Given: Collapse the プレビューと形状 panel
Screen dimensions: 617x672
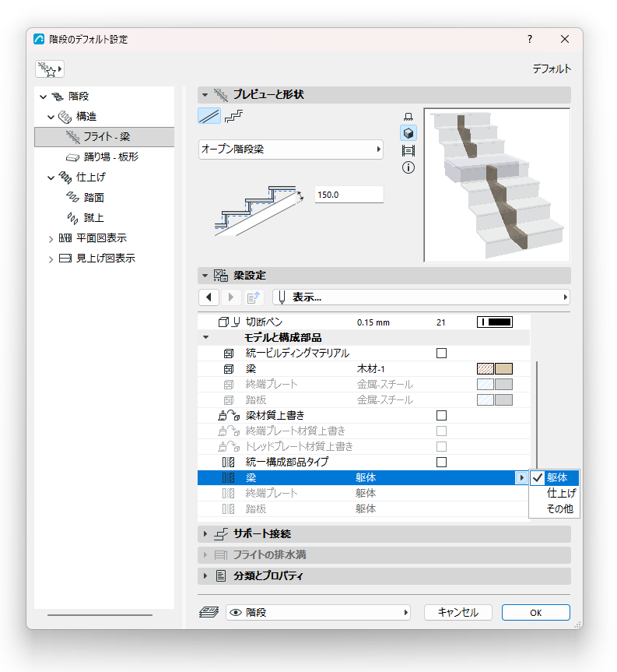Looking at the screenshot, I should click(205, 95).
